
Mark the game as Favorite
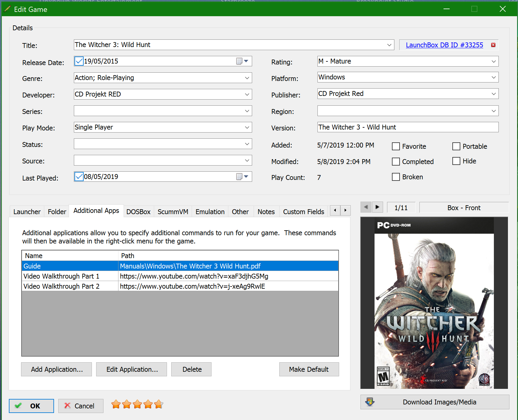click(396, 146)
